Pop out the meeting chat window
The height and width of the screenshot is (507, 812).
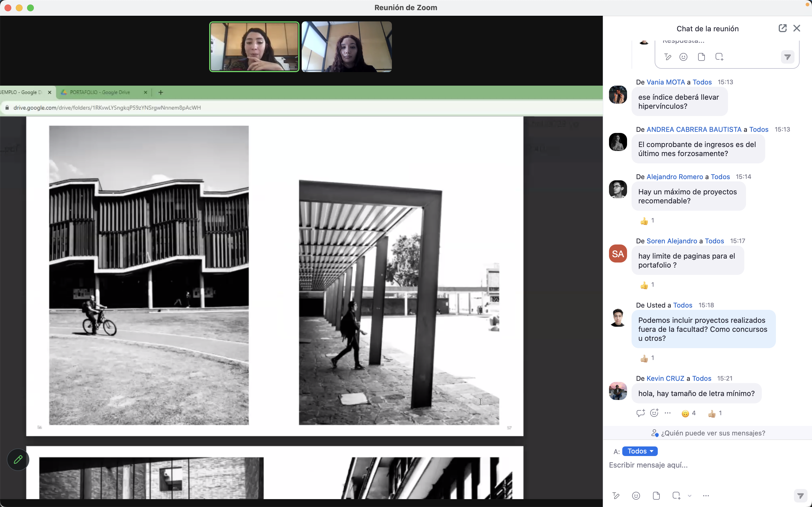782,28
